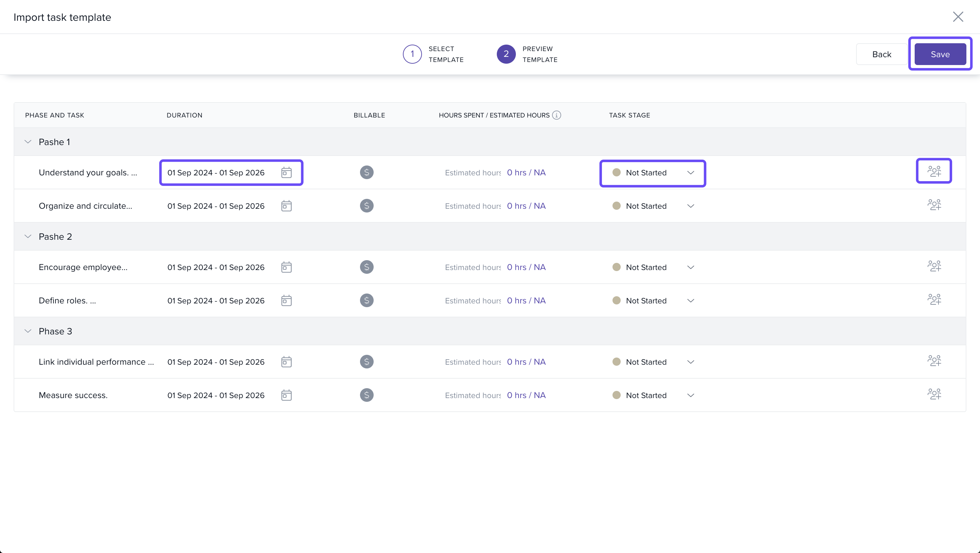
Task: Select Preview Template step 2
Action: pos(506,54)
